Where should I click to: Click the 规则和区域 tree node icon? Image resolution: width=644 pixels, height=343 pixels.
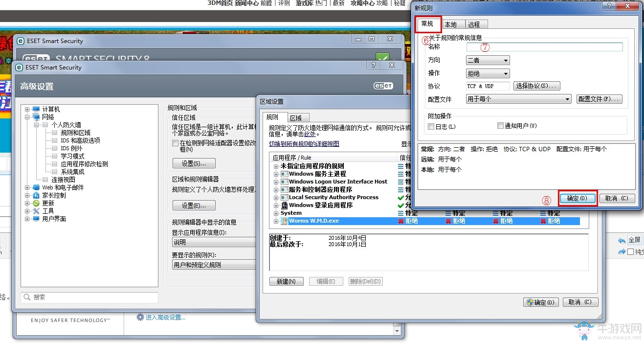(x=55, y=133)
